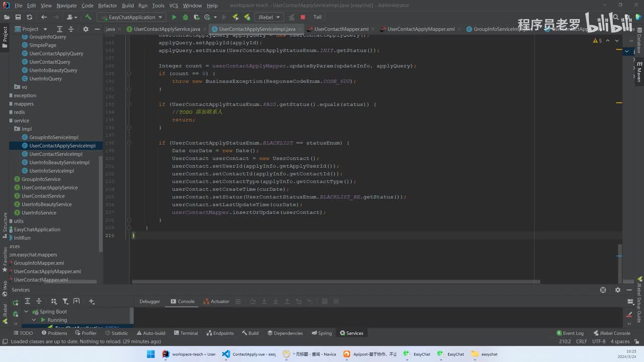Click the Open in New Tab icon in Services

click(x=76, y=302)
